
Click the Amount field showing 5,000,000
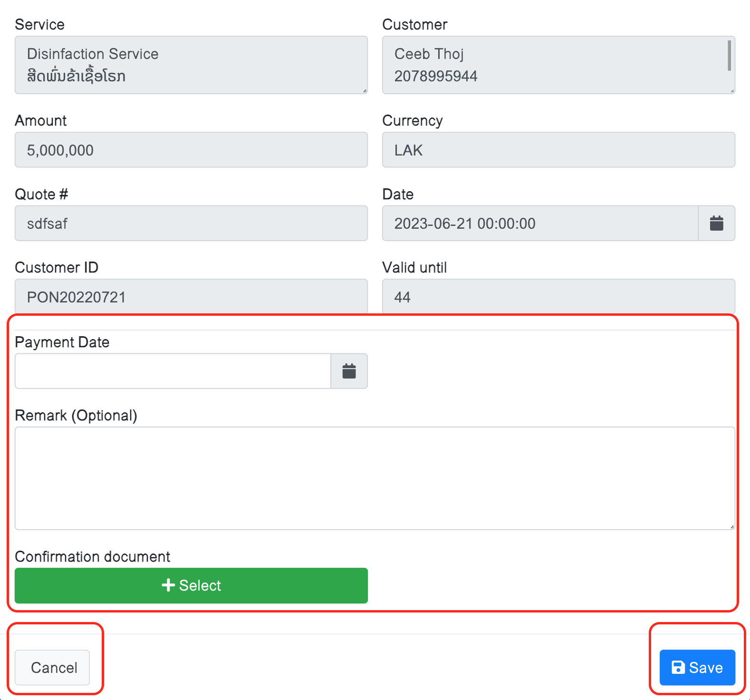191,150
